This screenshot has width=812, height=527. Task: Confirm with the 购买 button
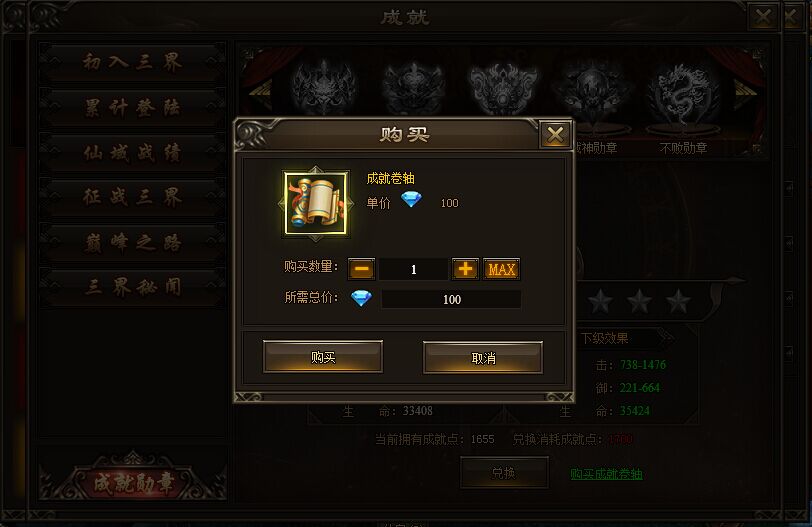point(323,357)
